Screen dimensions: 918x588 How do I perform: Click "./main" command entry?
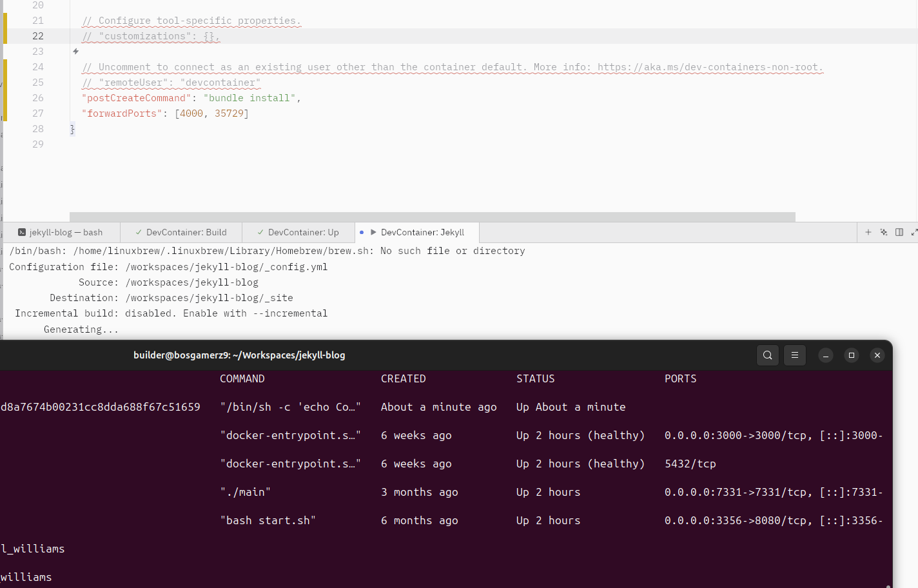coord(246,492)
